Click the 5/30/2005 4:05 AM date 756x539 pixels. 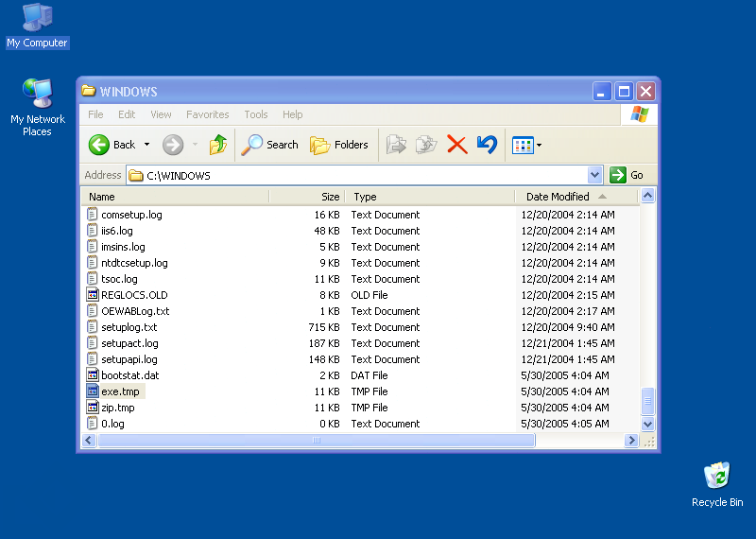[565, 424]
